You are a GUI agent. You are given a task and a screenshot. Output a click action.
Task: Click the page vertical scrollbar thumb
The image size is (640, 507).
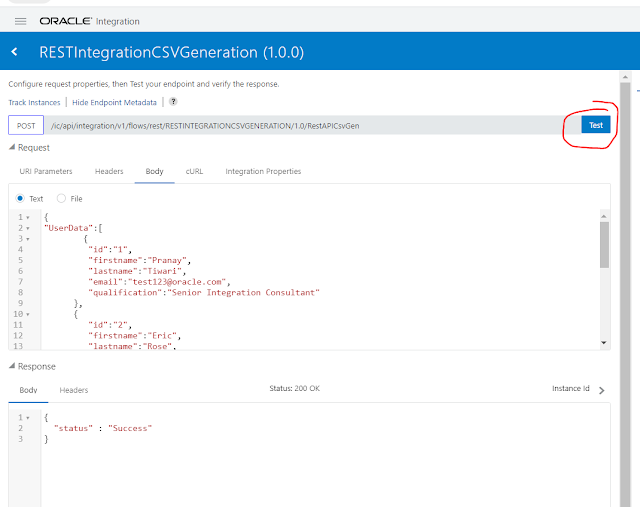pyautogui.click(x=625, y=294)
